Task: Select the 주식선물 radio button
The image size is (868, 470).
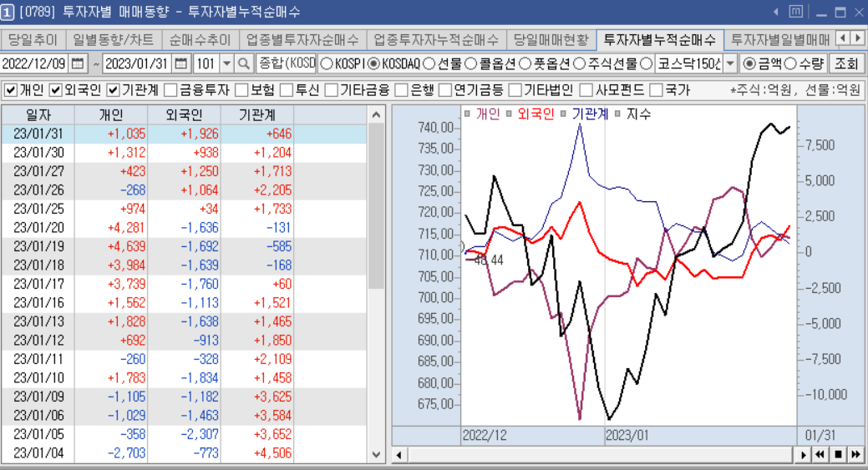Action: coord(579,64)
